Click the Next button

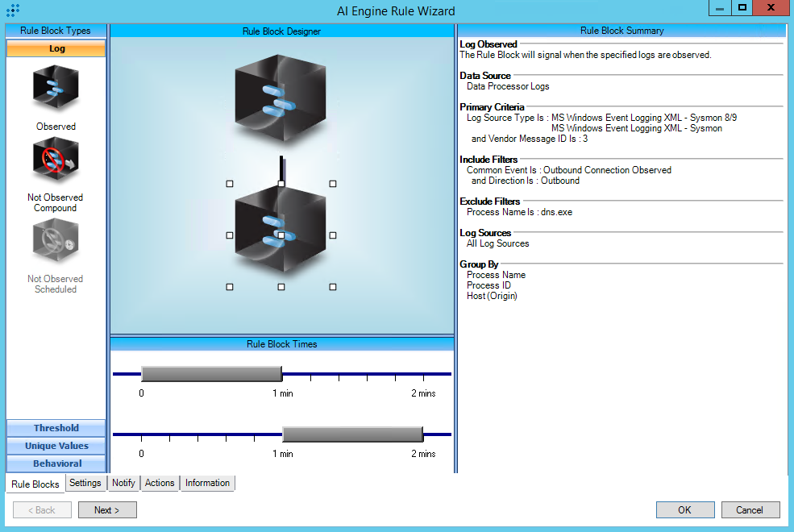tap(107, 509)
